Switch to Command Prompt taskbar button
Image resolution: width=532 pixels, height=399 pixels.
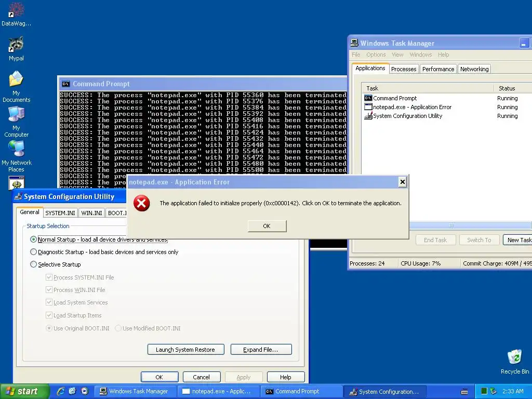click(301, 392)
